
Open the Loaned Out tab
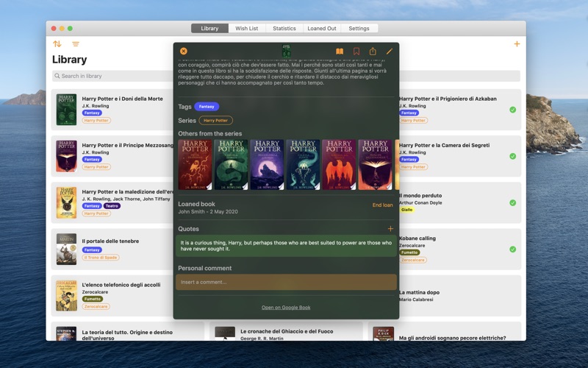pyautogui.click(x=322, y=28)
